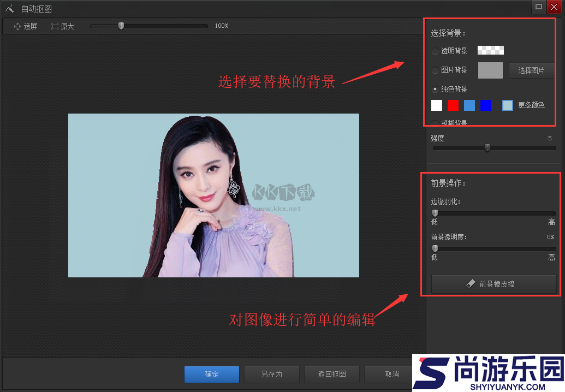Click the 另存为 save as button

[272, 375]
